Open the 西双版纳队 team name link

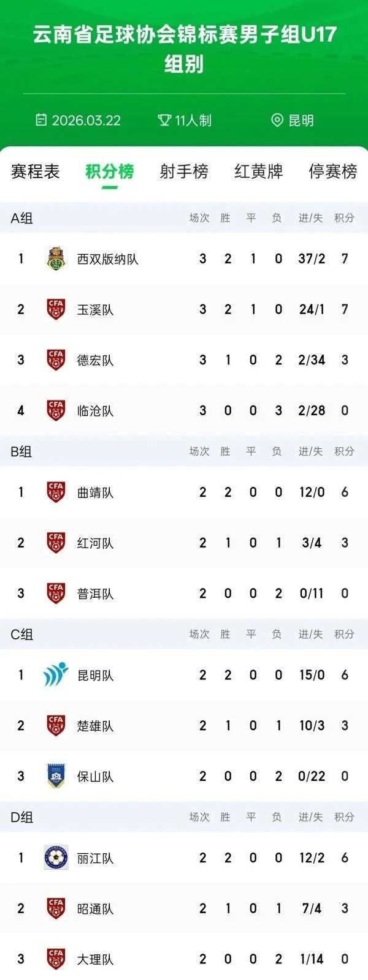[107, 259]
